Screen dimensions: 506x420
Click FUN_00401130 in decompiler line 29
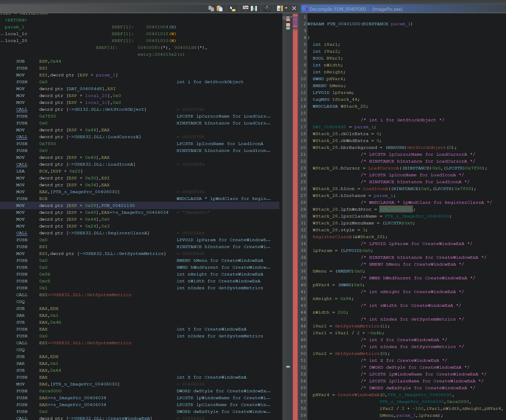point(396,209)
